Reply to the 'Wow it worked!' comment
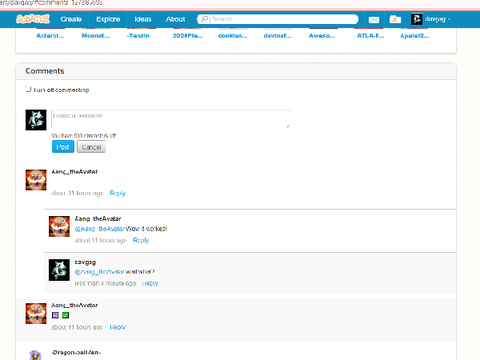This screenshot has height=360, width=480. (141, 240)
